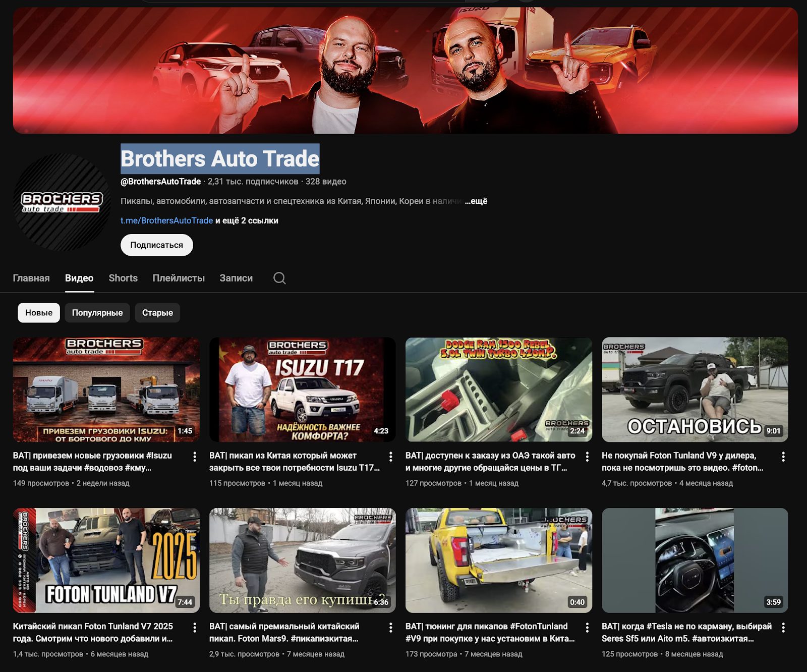Viewport: 807px width, 672px height.
Task: Open title 'BAT| самый премиальный китайский пикап'
Action: click(284, 633)
